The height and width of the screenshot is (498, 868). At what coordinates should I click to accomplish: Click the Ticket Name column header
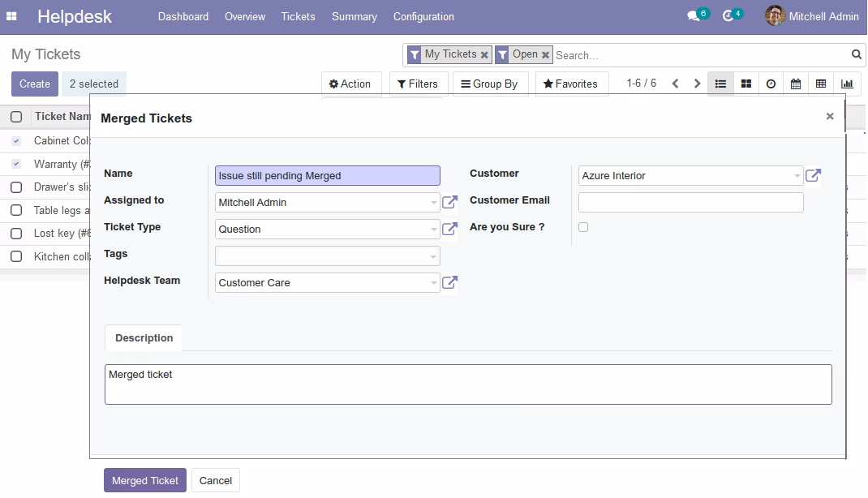pyautogui.click(x=62, y=116)
